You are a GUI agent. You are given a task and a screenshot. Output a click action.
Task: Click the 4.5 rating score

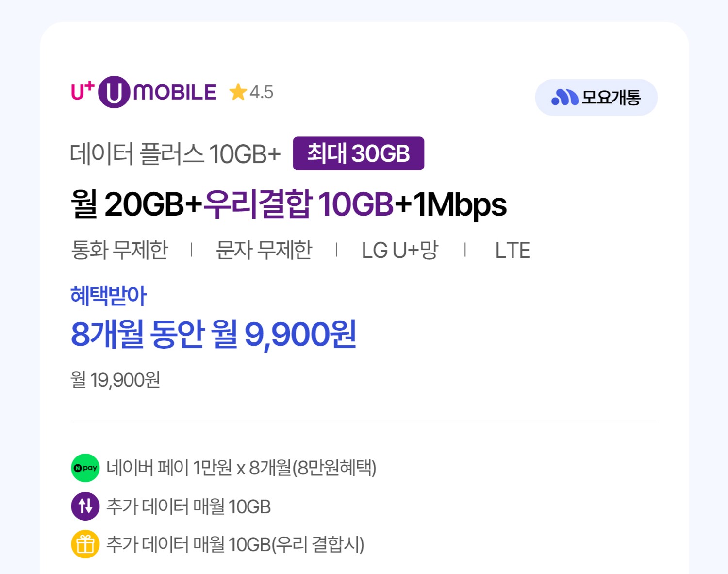pyautogui.click(x=262, y=92)
